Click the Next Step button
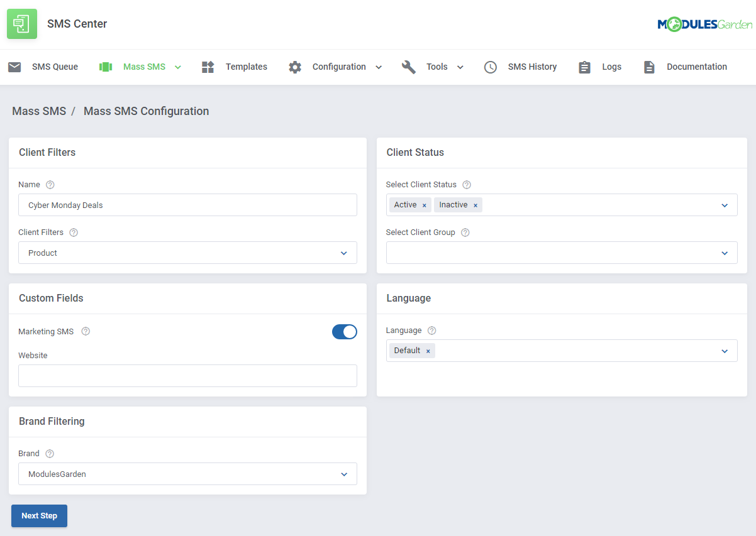This screenshot has width=756, height=536. tap(39, 515)
